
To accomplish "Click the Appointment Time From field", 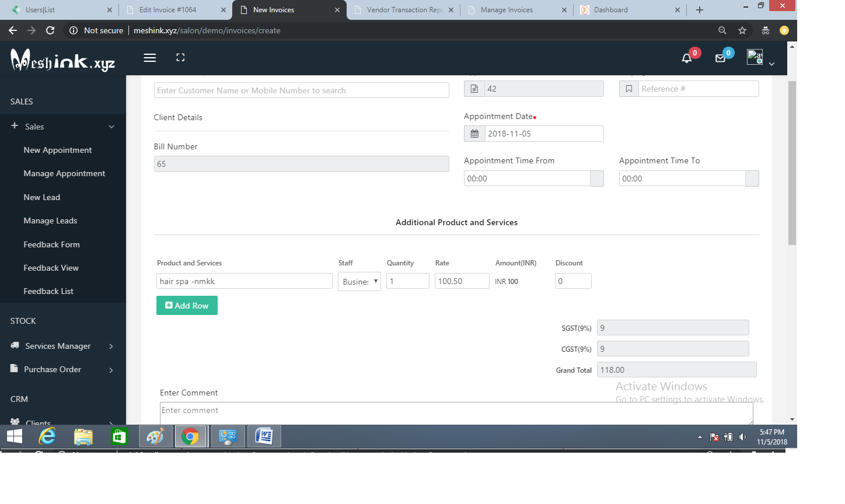I will coord(527,178).
